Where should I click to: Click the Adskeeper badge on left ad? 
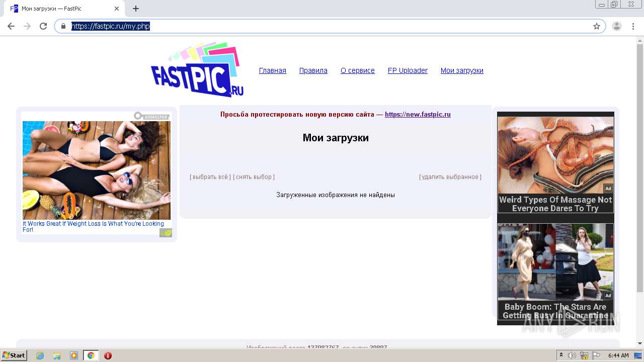[151, 116]
